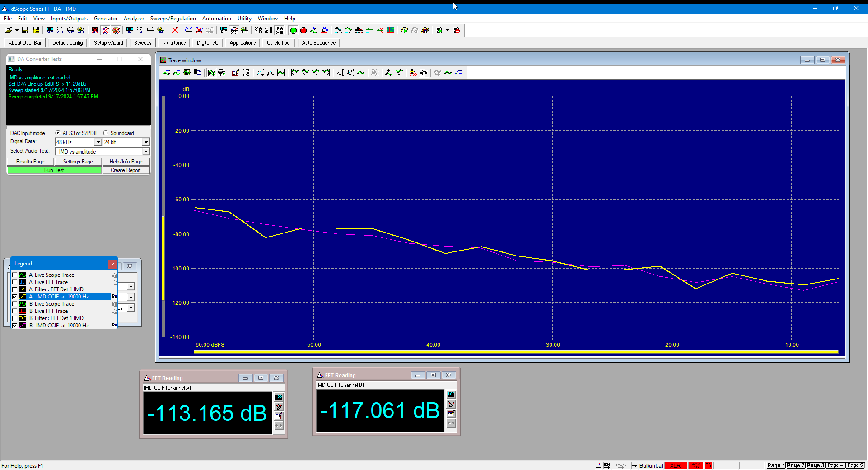
Task: Open the 48 kHz sample rate dropdown
Action: 98,142
